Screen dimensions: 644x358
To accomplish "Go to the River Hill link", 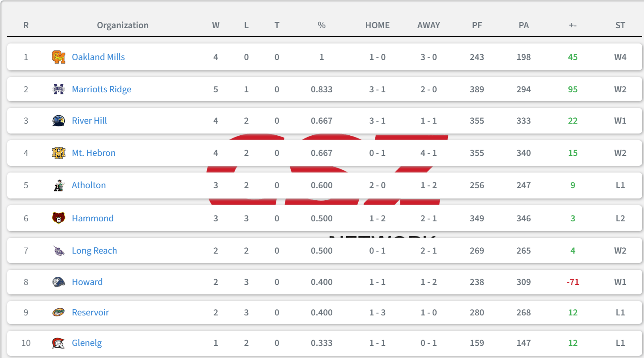I will 90,121.
